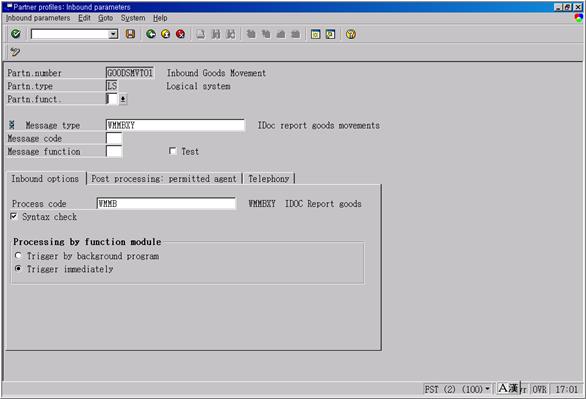586x399 pixels.
Task: Open the Partn.funct. value list button
Action: [123, 99]
